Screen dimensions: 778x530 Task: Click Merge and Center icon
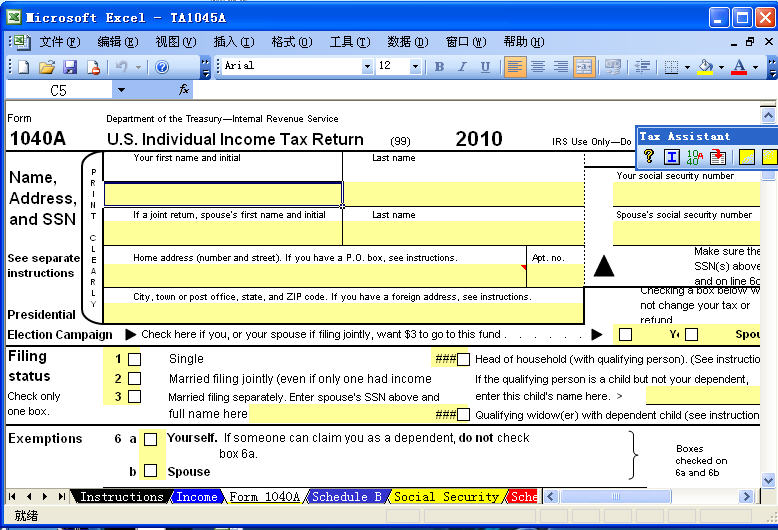pyautogui.click(x=584, y=66)
